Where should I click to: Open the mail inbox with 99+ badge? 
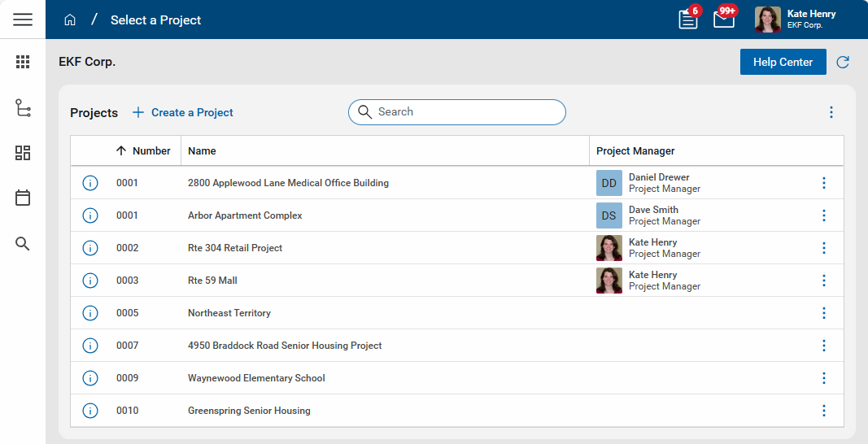[723, 20]
